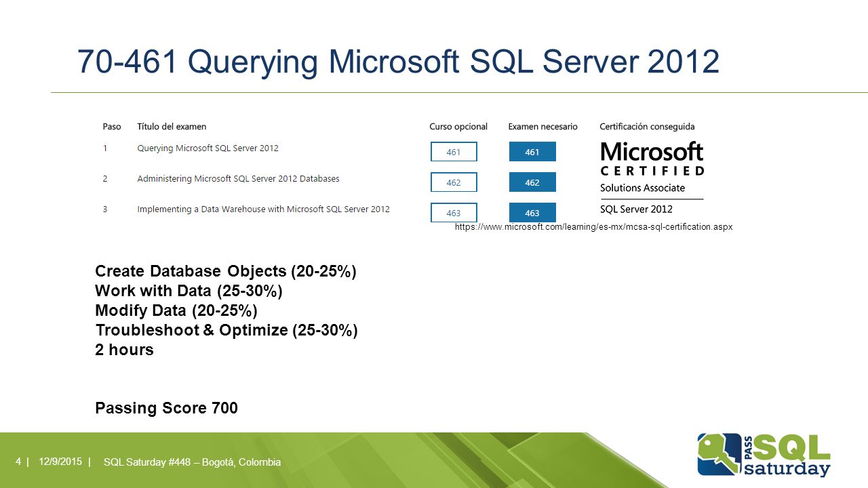Select row 'Querying Microsoft SQL Server 2012'
This screenshot has height=488, width=868.
pyautogui.click(x=208, y=148)
